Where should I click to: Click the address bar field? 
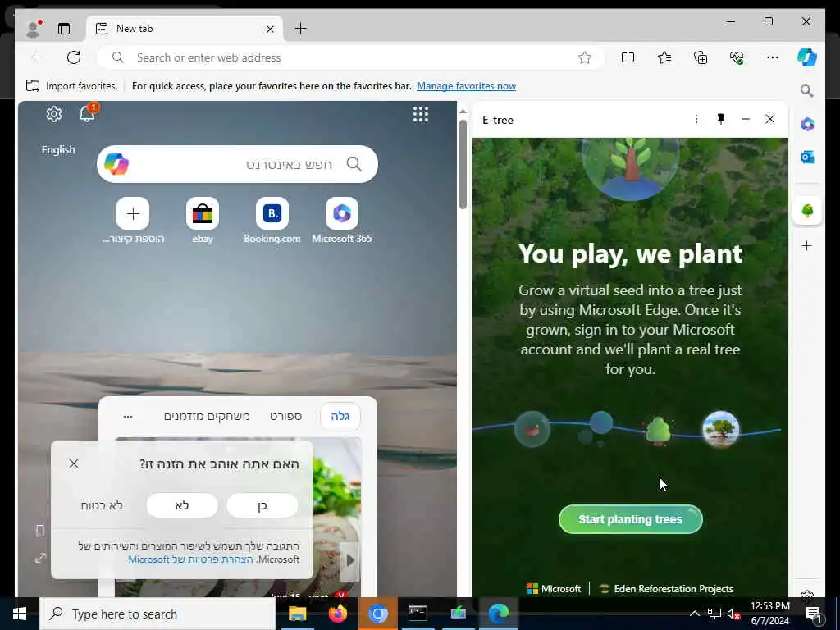351,57
